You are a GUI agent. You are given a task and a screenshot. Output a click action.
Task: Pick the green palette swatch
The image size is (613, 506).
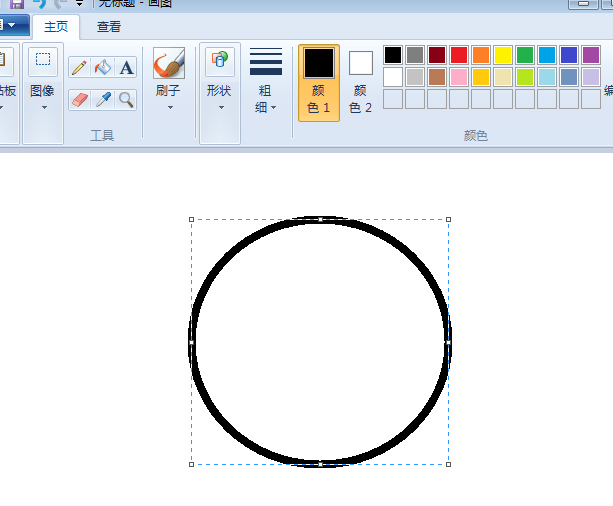tap(525, 55)
